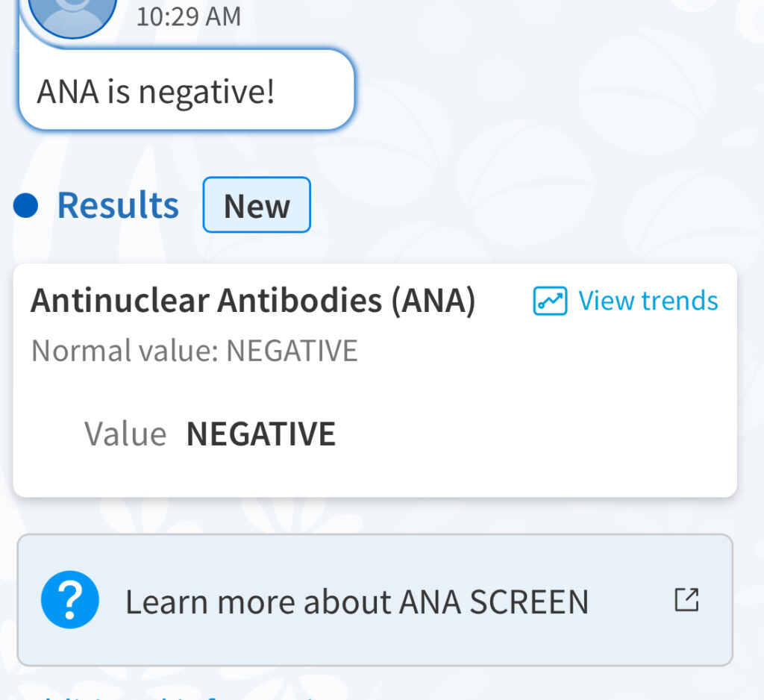764x700 pixels.
Task: Click the bold NEGATIVE result value
Action: [260, 434]
